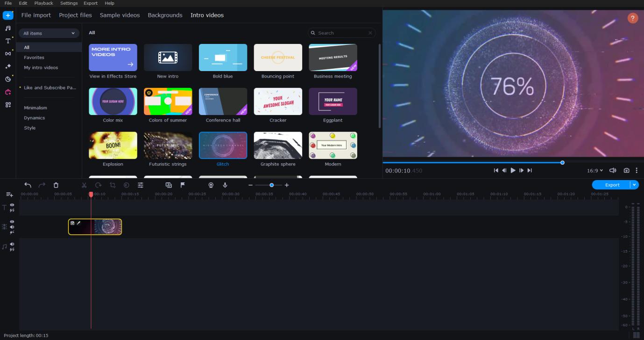Screen dimensions: 644x340
Task: Click the Search intro videos field
Action: (x=341, y=33)
